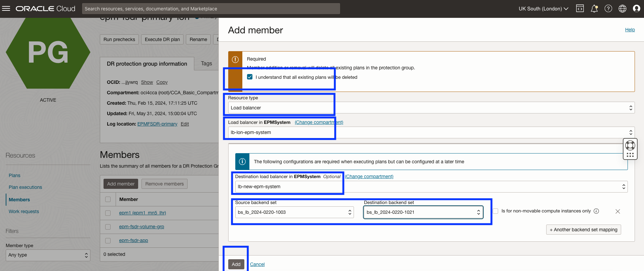Click Change compartment link for Load balancer

click(x=319, y=122)
